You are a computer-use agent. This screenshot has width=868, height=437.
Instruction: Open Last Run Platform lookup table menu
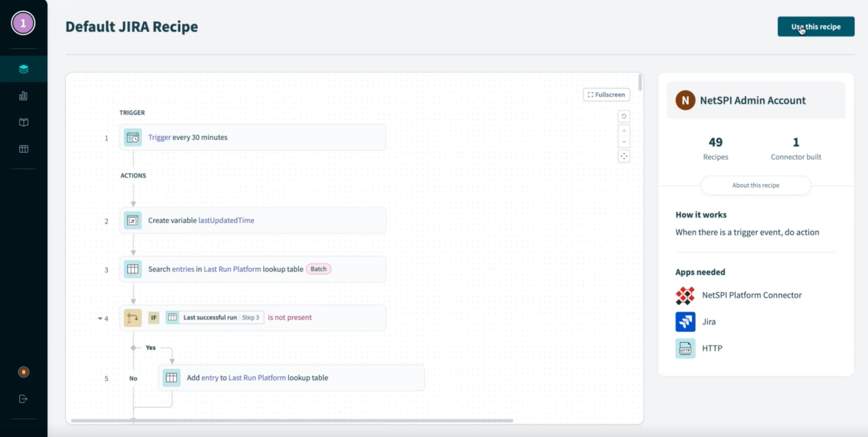[232, 269]
